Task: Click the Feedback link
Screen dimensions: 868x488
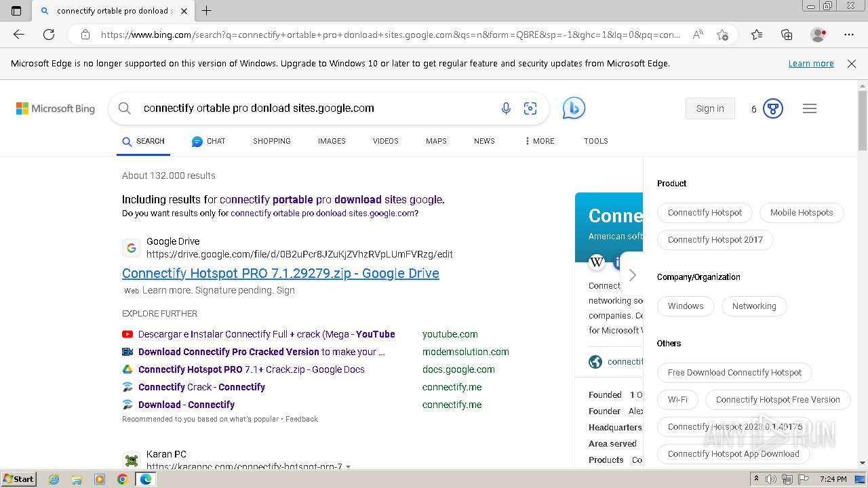Action: coord(302,419)
